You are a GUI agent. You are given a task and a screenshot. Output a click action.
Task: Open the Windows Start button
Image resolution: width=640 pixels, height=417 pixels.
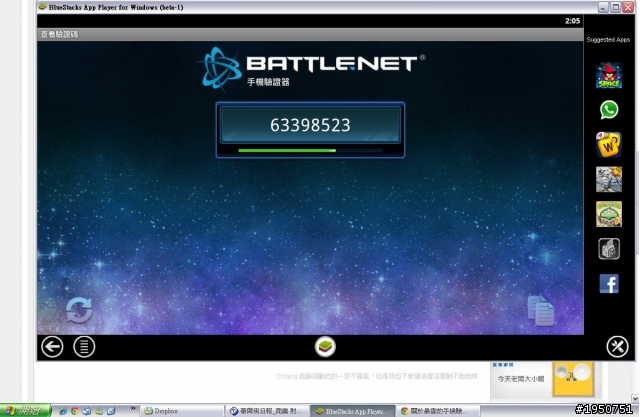click(x=25, y=410)
